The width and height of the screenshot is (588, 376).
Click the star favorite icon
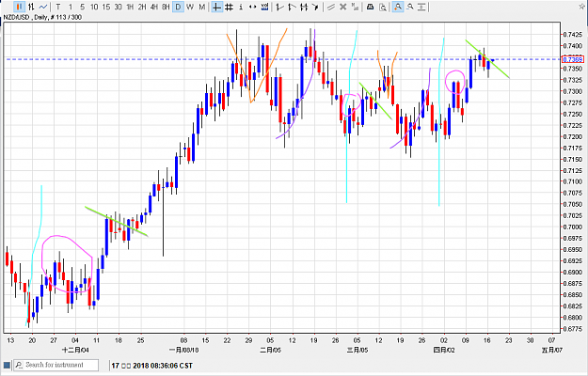582,7
